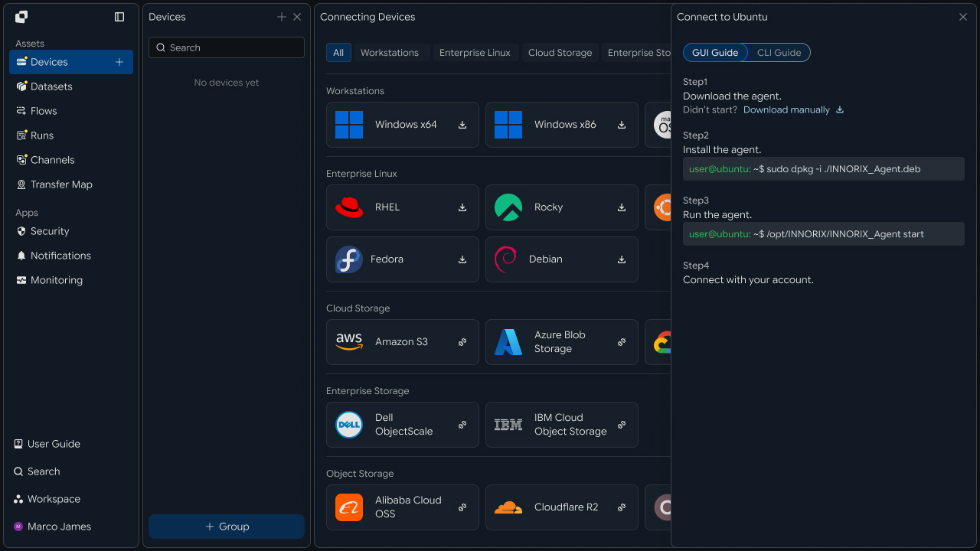This screenshot has width=980, height=551.
Task: Click the link icon on Cloudflare R2
Action: pyautogui.click(x=622, y=507)
